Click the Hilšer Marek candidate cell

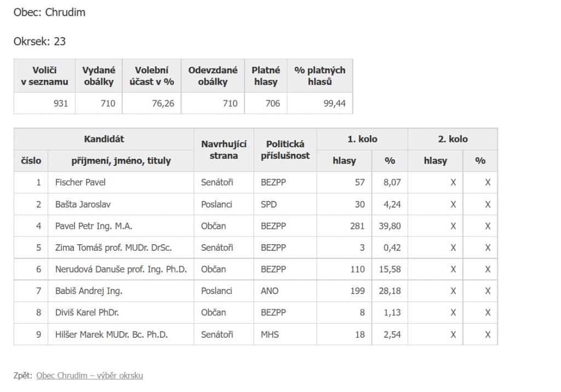pyautogui.click(x=121, y=335)
